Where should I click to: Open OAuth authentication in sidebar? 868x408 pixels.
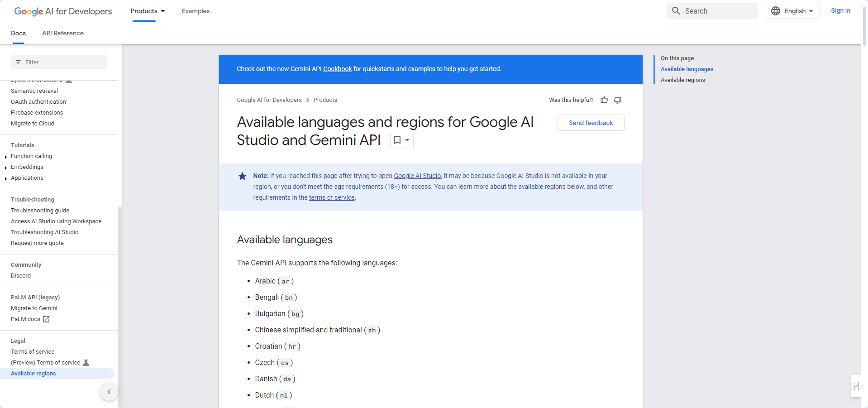pyautogui.click(x=38, y=102)
